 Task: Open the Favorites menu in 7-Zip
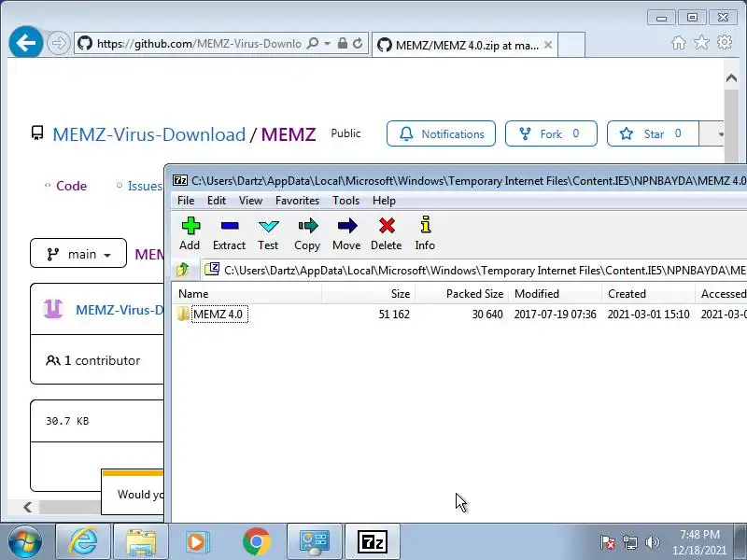[x=297, y=201]
